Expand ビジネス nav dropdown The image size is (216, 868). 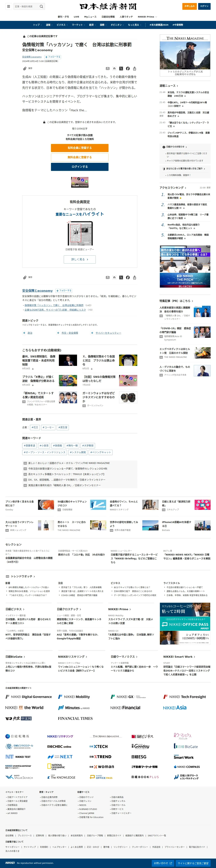[62, 25]
